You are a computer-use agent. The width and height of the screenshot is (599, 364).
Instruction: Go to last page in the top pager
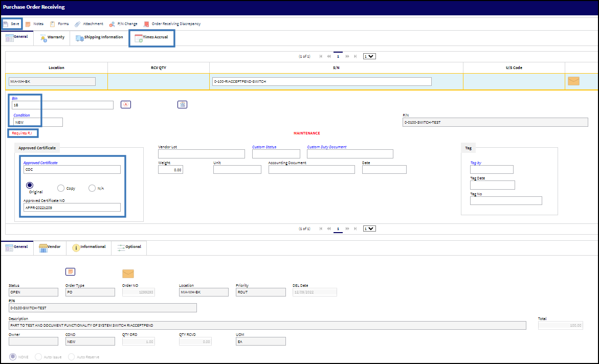[x=356, y=57]
